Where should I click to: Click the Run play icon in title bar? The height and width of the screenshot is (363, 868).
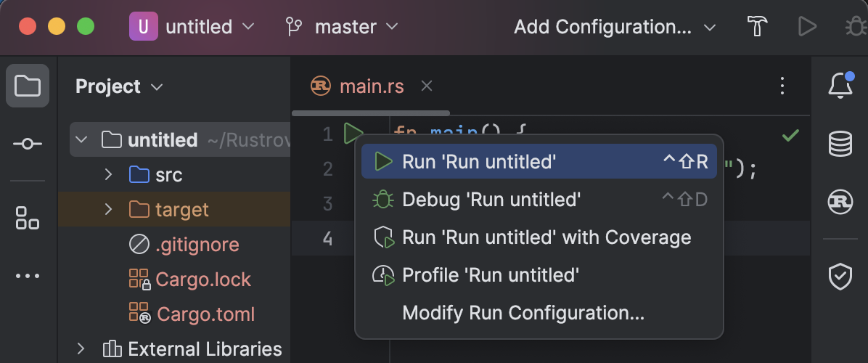tap(807, 27)
